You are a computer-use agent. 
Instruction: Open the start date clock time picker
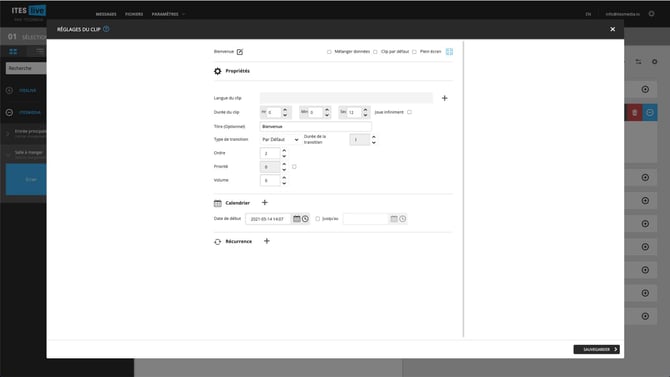305,219
